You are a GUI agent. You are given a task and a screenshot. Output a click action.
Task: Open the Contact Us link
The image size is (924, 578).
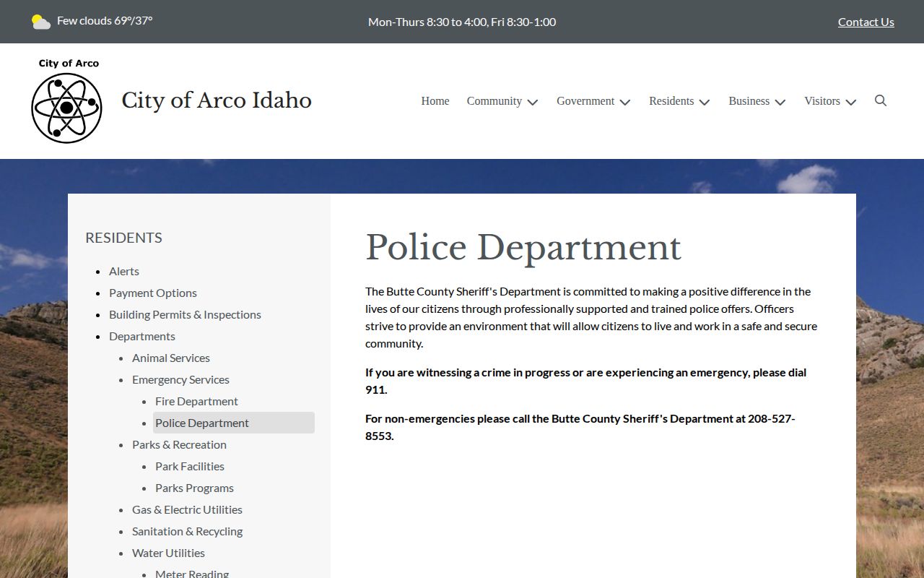click(x=866, y=22)
